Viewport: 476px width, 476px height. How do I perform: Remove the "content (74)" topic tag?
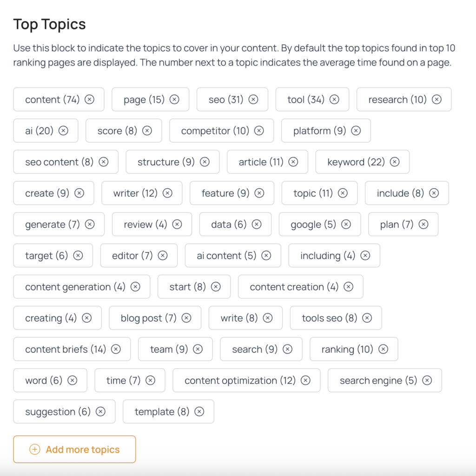[x=90, y=99]
